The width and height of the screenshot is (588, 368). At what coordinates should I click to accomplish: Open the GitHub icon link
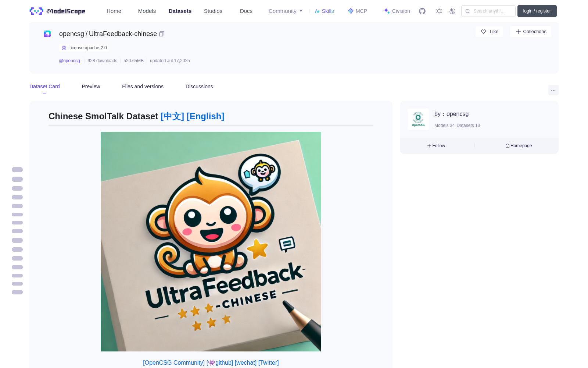(x=422, y=11)
